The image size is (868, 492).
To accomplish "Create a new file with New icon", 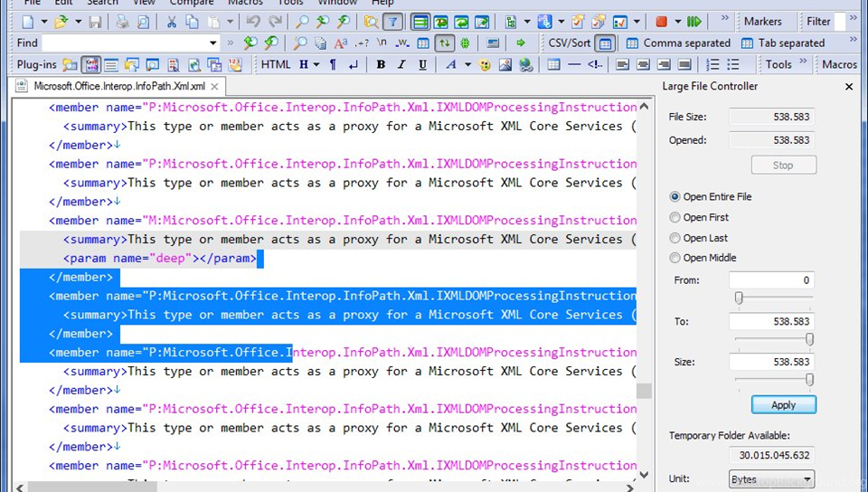I will (x=27, y=22).
